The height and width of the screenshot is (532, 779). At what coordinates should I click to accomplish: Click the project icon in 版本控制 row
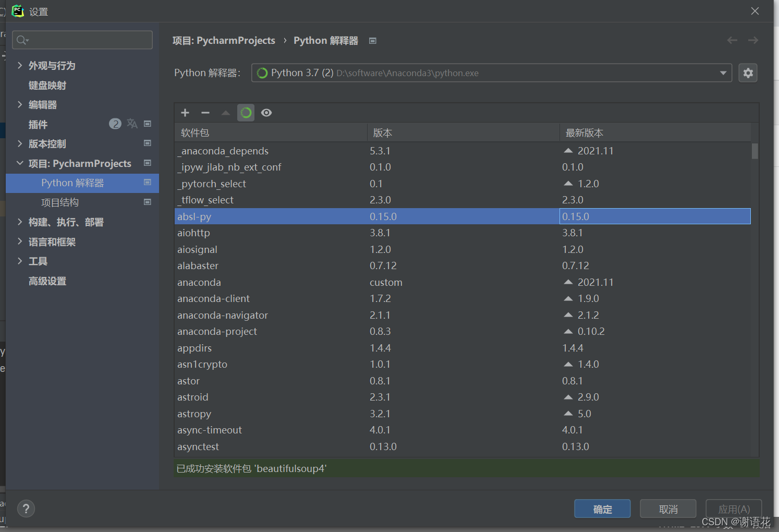(x=148, y=143)
